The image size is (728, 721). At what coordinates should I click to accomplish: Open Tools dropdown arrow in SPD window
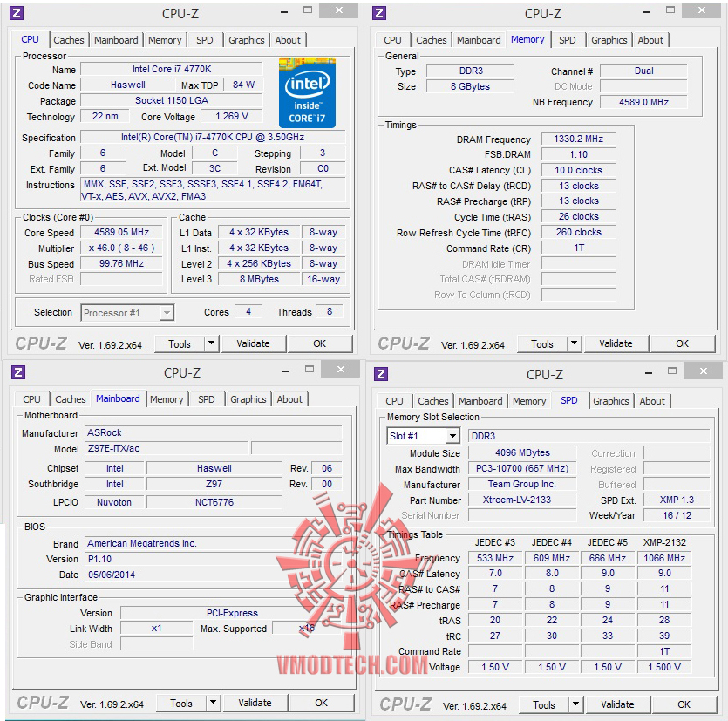(x=575, y=704)
